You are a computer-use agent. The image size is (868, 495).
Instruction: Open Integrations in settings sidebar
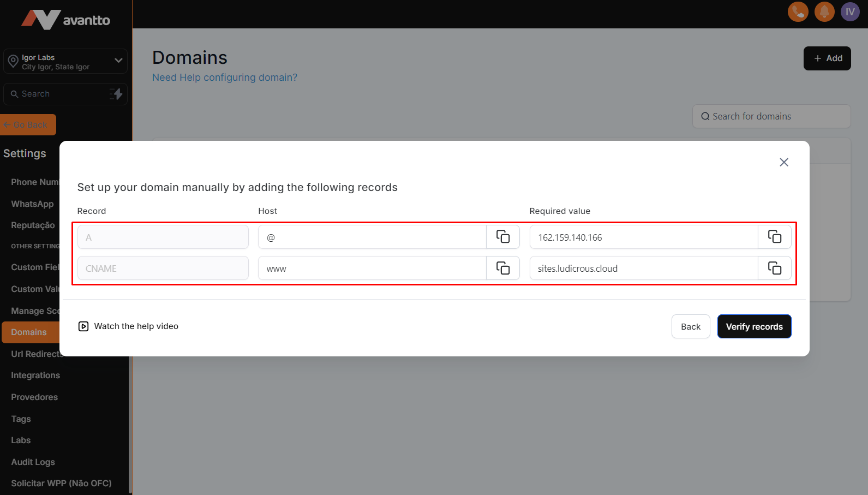click(x=35, y=375)
